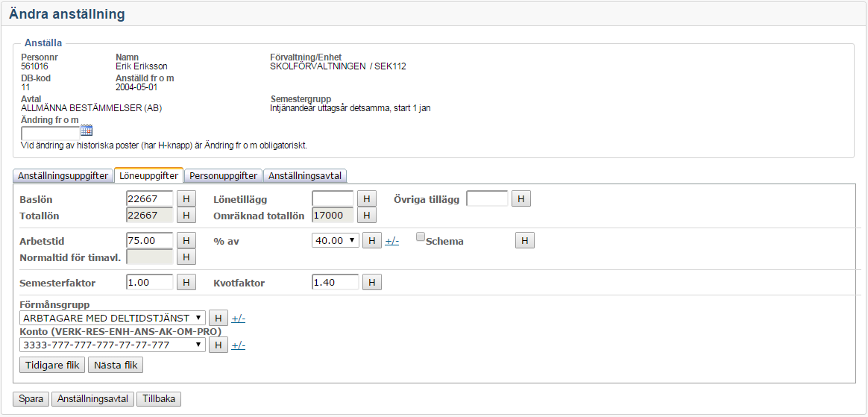868x417 pixels.
Task: Open history for Semesterfaktor
Action: click(x=186, y=283)
